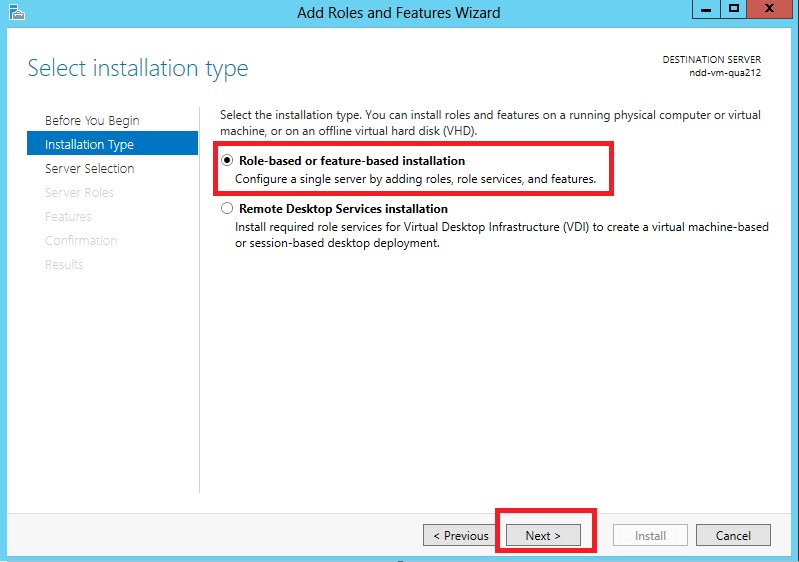Open the Features step
The height and width of the screenshot is (562, 799).
point(68,217)
